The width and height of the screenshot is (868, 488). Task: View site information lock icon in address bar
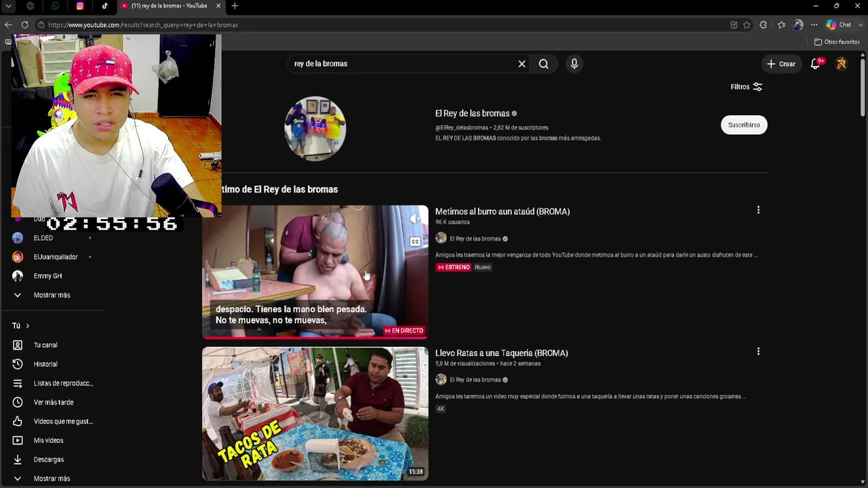point(41,25)
